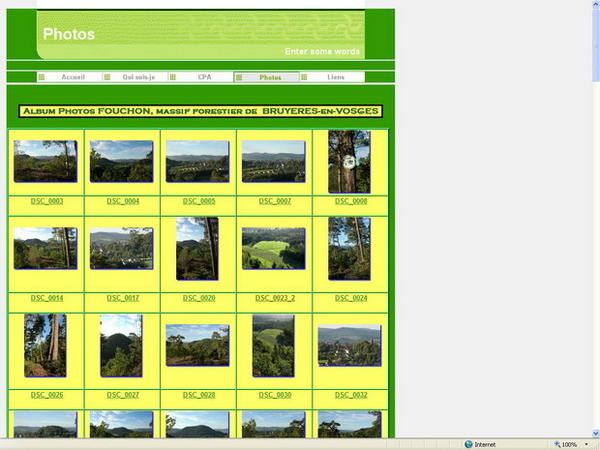Click the Internet zone globe icon
This screenshot has width=600, height=450.
click(x=468, y=444)
